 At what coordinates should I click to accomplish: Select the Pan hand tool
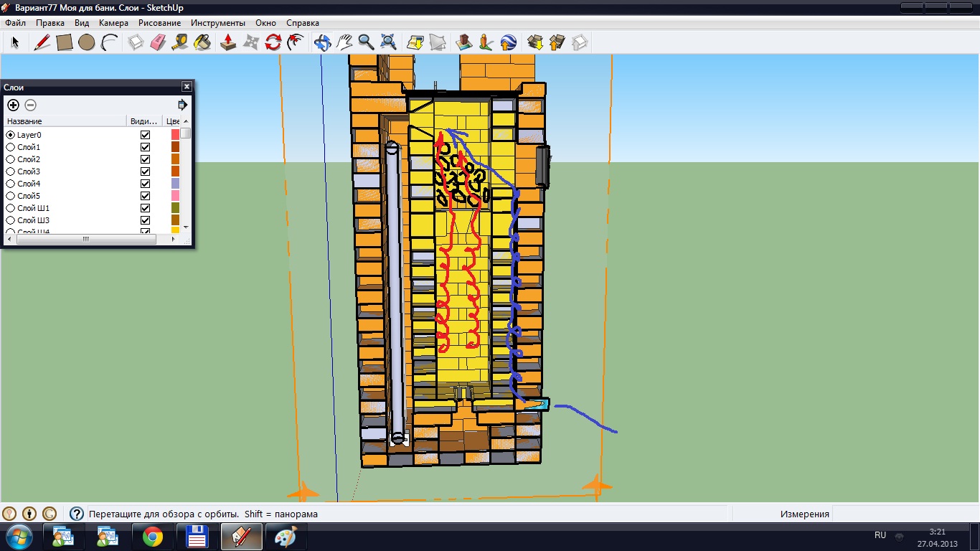tap(344, 42)
